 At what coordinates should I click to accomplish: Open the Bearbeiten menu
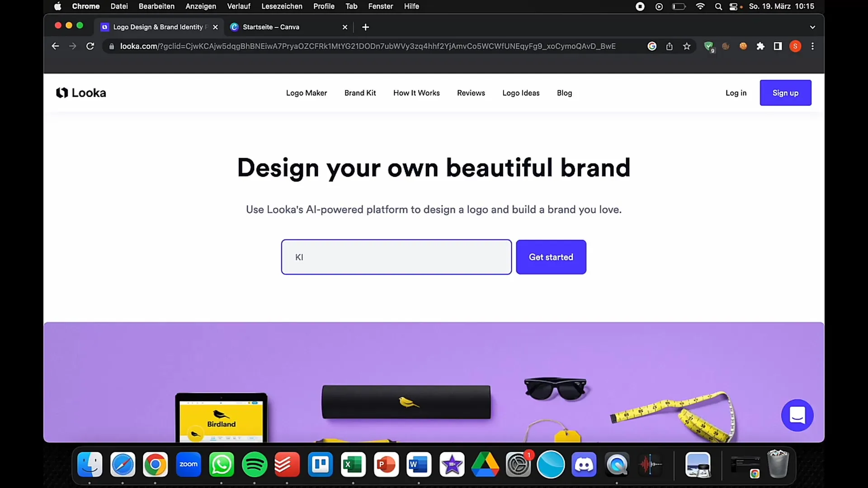(156, 6)
